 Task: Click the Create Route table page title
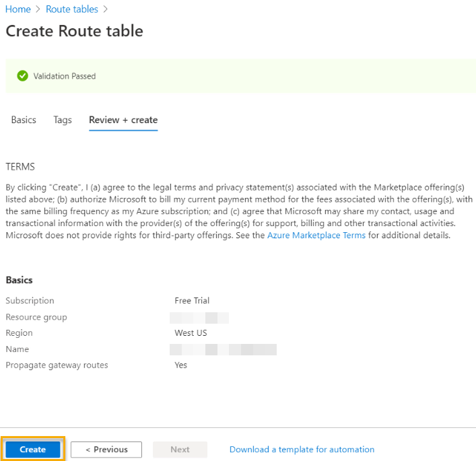pos(74,31)
